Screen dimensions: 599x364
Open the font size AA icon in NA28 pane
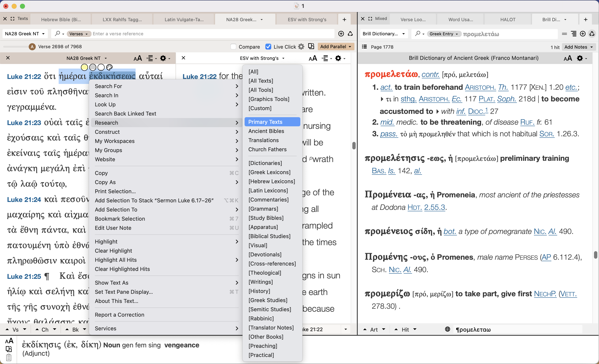[x=138, y=58]
